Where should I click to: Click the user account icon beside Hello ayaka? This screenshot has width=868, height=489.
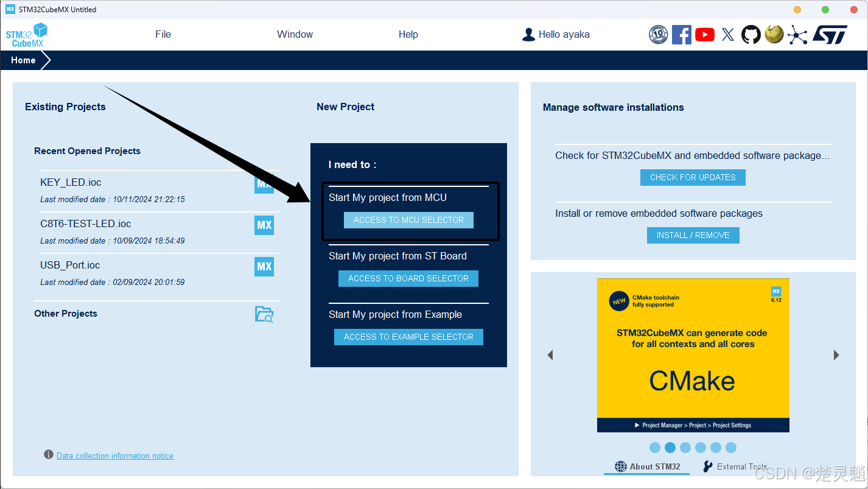point(528,35)
